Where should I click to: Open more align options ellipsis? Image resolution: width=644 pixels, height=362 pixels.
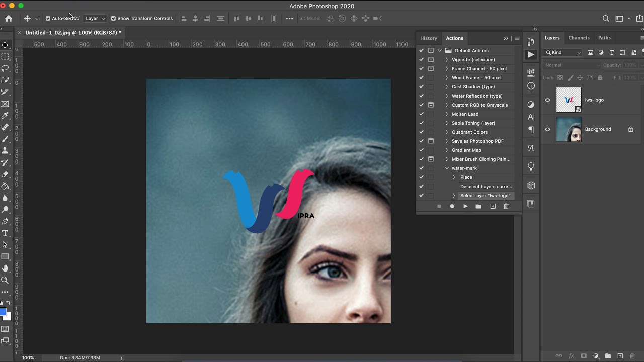(x=289, y=18)
